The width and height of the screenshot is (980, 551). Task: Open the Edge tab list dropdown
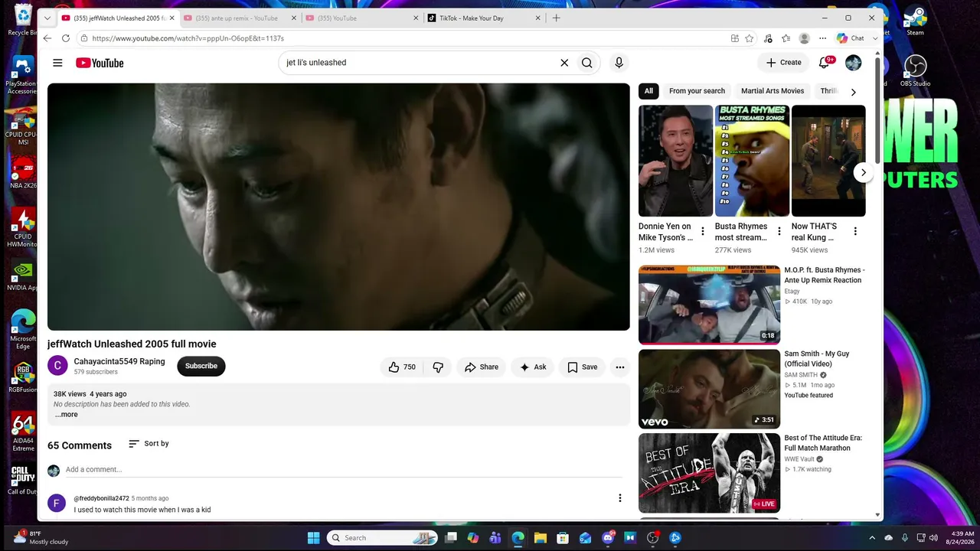click(47, 18)
